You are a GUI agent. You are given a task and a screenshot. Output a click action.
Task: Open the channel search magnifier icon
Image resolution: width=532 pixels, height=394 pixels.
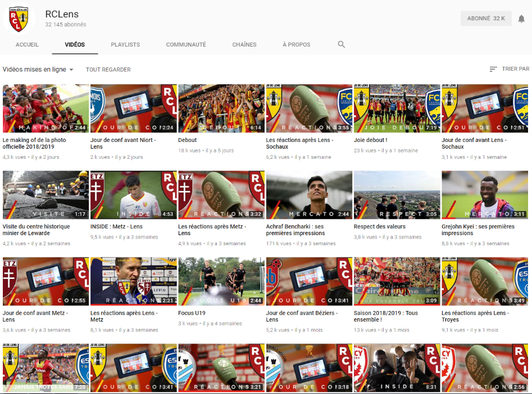pyautogui.click(x=342, y=44)
